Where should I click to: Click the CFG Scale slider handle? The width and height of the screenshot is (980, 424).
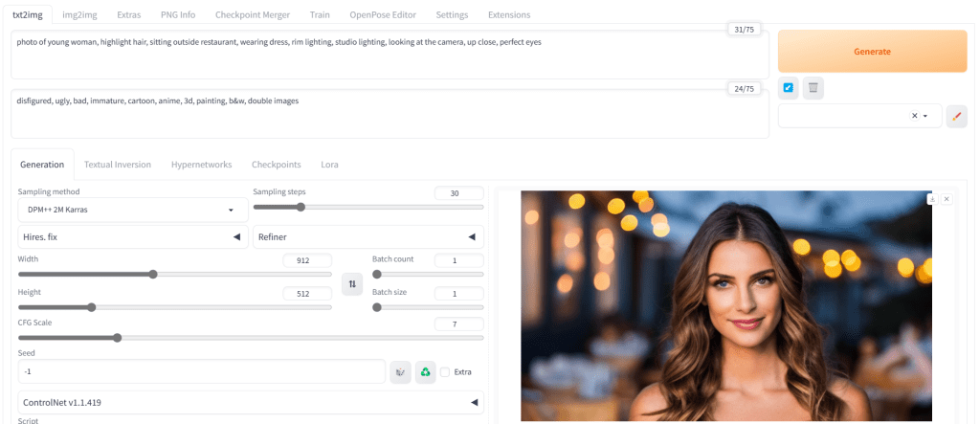117,337
